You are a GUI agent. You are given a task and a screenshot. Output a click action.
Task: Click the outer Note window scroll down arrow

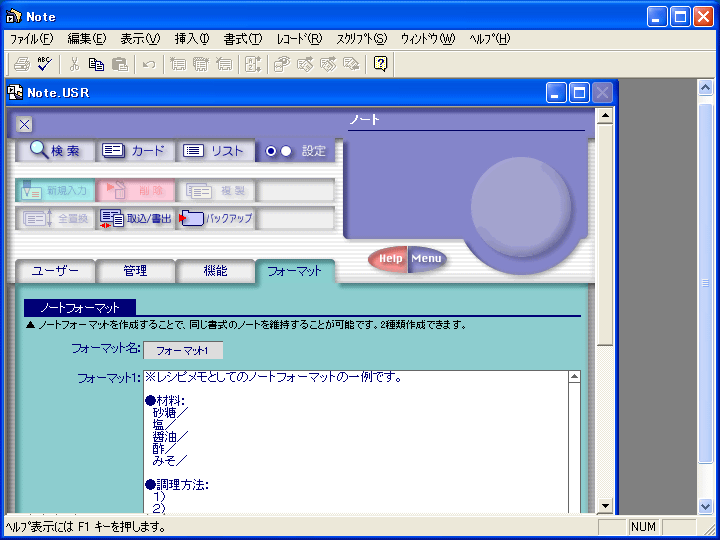click(705, 506)
